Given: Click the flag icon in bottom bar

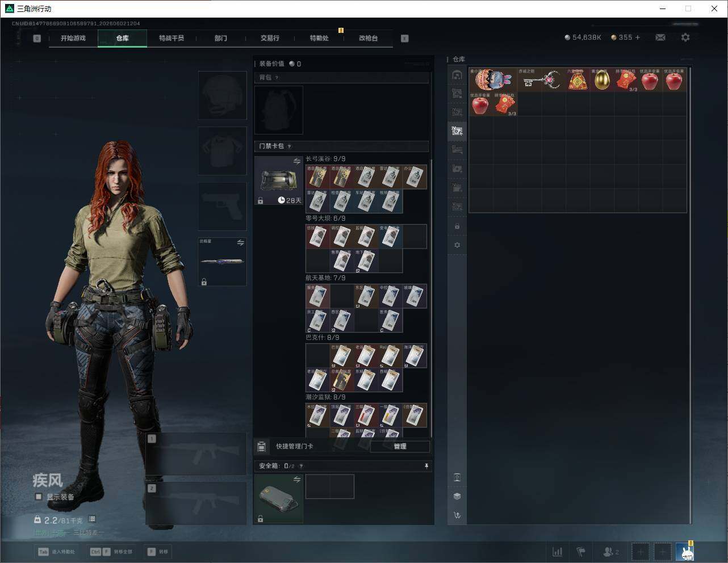Looking at the screenshot, I should point(581,552).
